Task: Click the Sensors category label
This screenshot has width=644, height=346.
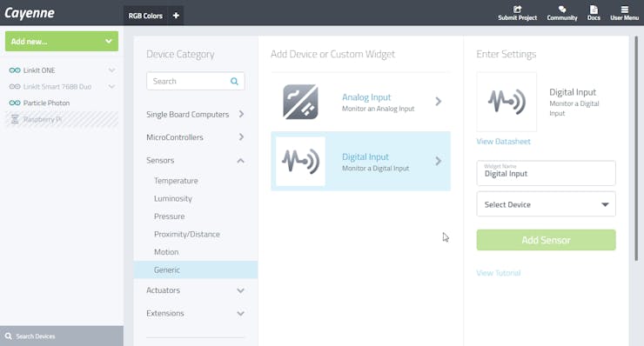Action: click(160, 161)
